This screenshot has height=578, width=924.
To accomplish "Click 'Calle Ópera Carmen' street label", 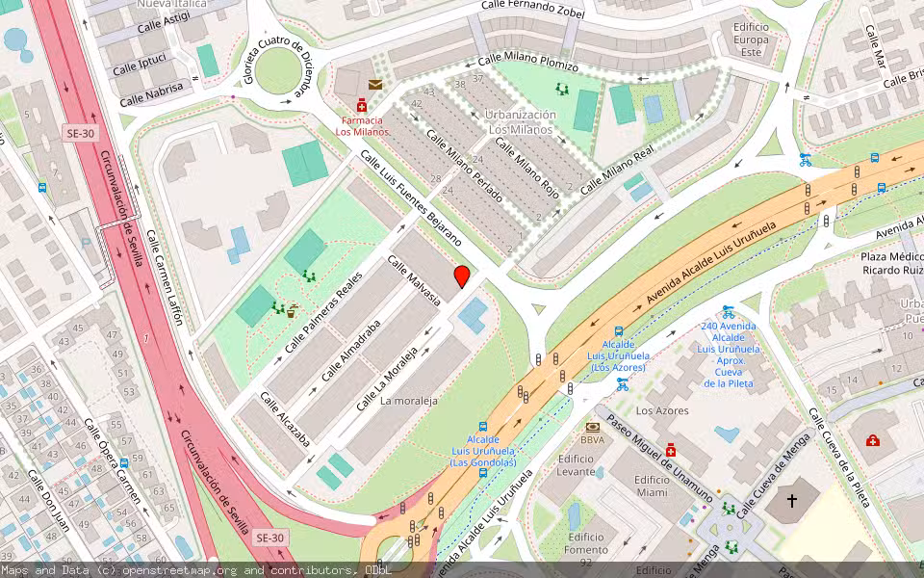I will [113, 460].
